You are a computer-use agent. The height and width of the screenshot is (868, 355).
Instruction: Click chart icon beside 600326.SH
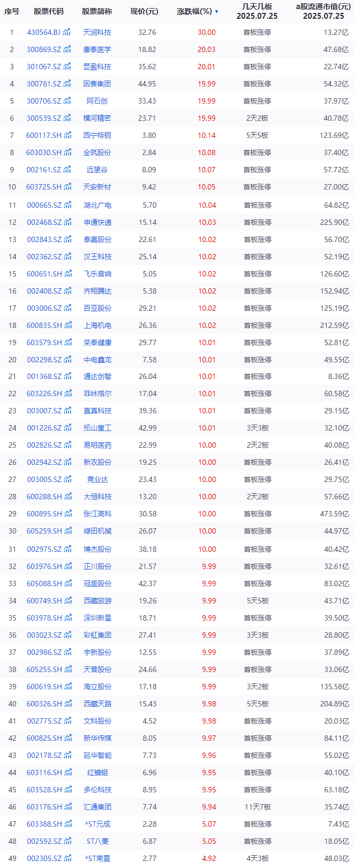[68, 704]
